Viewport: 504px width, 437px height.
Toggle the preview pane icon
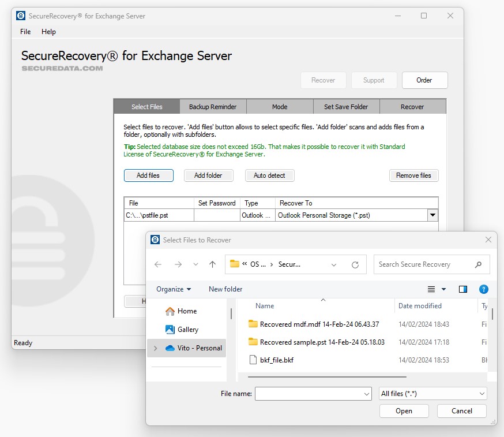click(x=462, y=289)
